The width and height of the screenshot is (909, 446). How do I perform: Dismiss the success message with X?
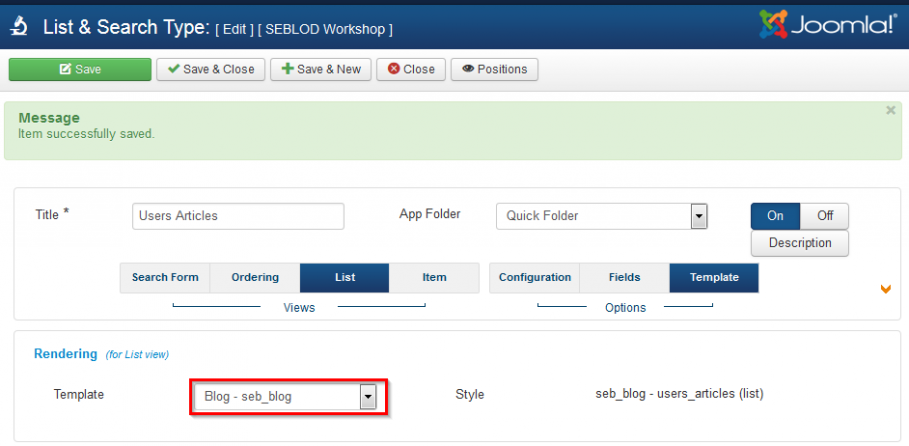890,110
